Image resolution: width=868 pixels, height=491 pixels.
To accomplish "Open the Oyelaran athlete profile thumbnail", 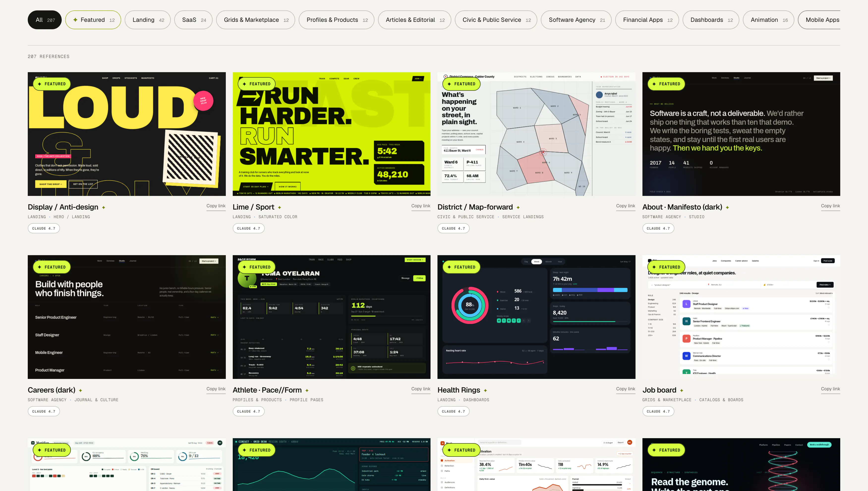I will pos(332,317).
